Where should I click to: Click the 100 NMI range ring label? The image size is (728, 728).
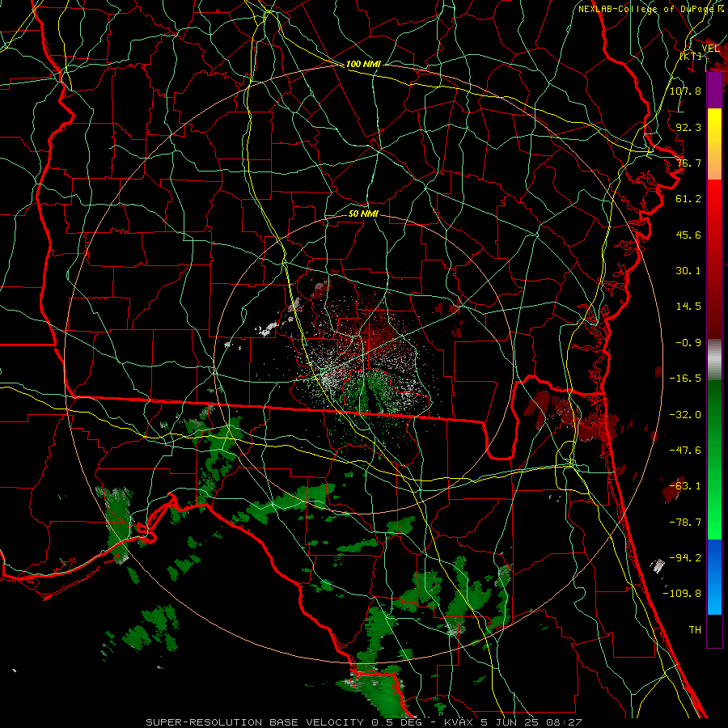(363, 64)
